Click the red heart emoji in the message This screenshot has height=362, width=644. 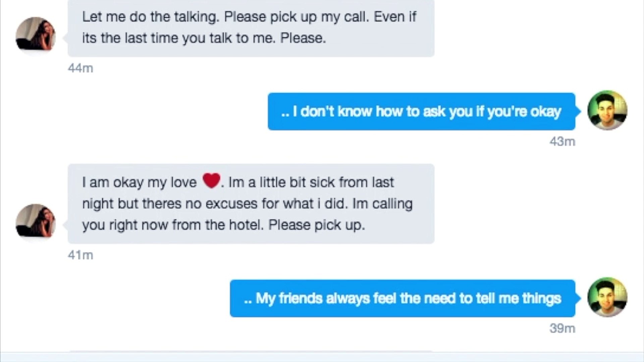click(x=211, y=181)
